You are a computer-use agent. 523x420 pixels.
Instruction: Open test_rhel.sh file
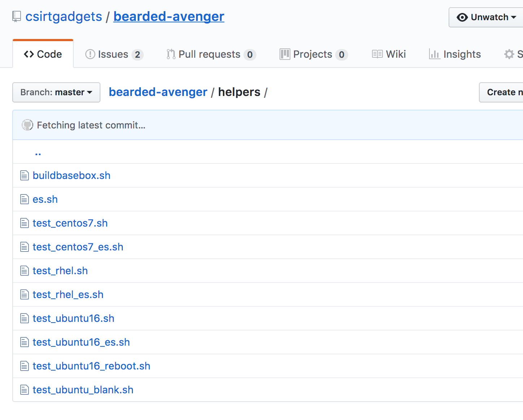click(x=60, y=271)
